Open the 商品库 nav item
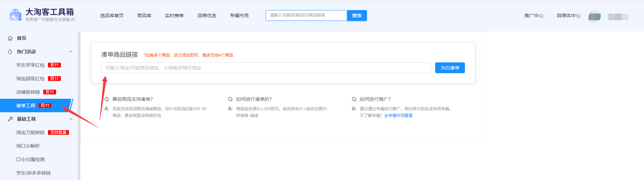The height and width of the screenshot is (180, 644). point(144,16)
